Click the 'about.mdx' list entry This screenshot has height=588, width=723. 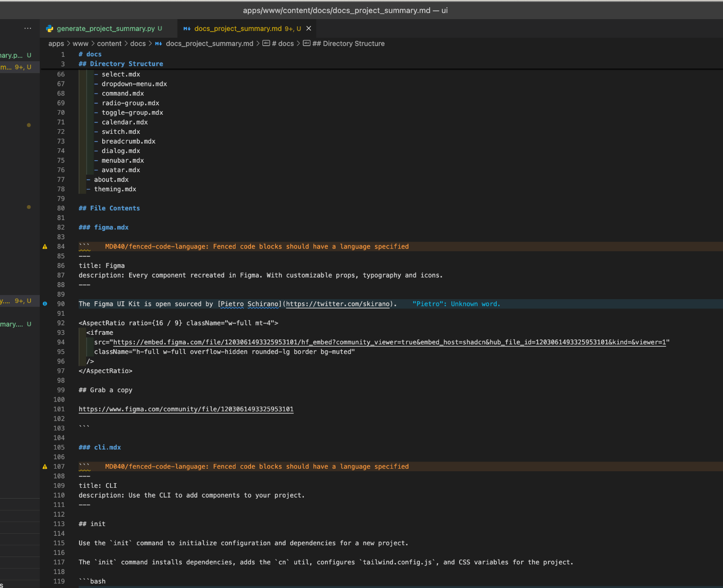(112, 179)
